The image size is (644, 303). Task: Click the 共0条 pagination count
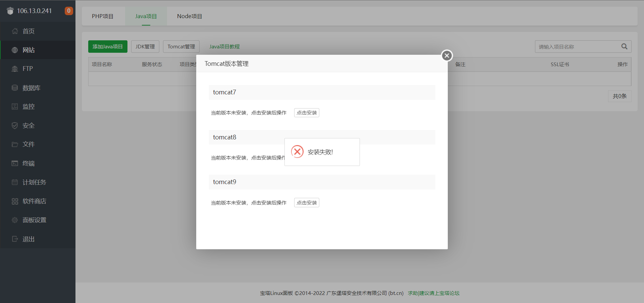click(x=620, y=96)
